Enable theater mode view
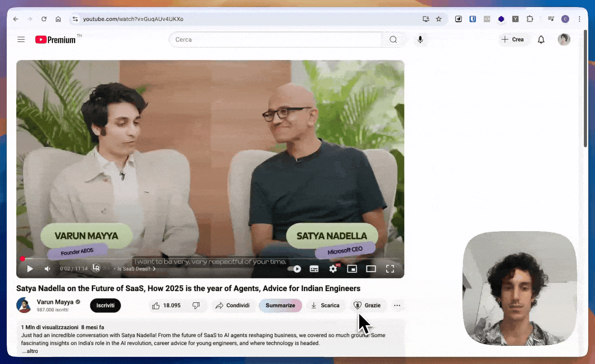The image size is (595, 364). pos(371,269)
